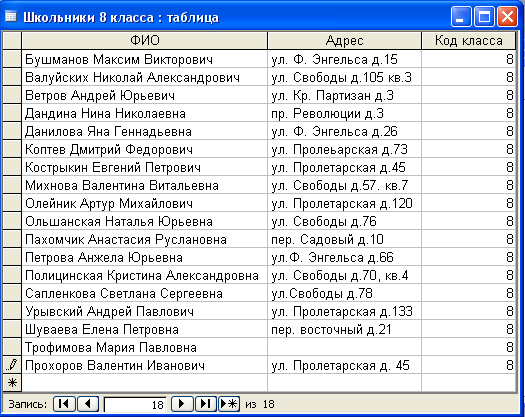Click address ул. Свободы д.70, кв.4
This screenshot has width=525, height=417.
tap(344, 275)
